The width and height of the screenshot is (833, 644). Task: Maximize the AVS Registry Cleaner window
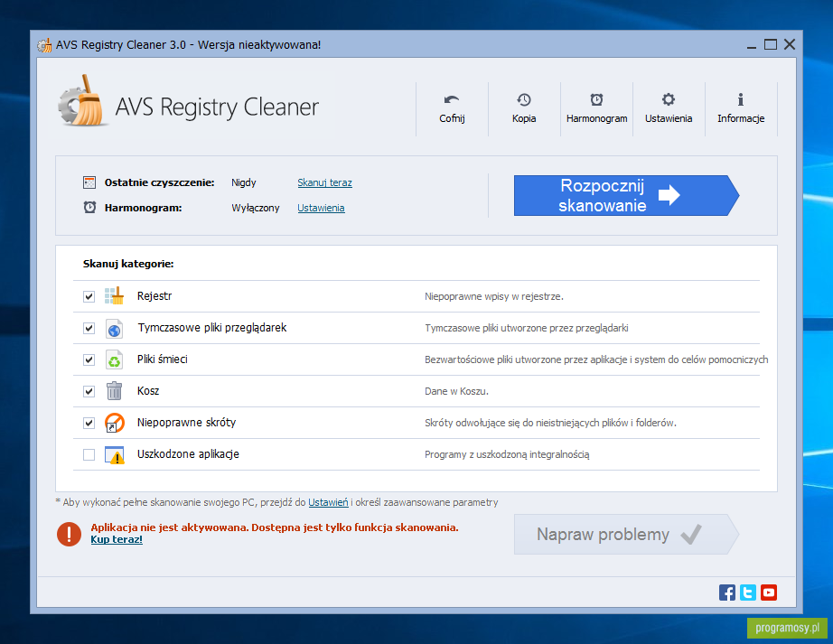771,45
